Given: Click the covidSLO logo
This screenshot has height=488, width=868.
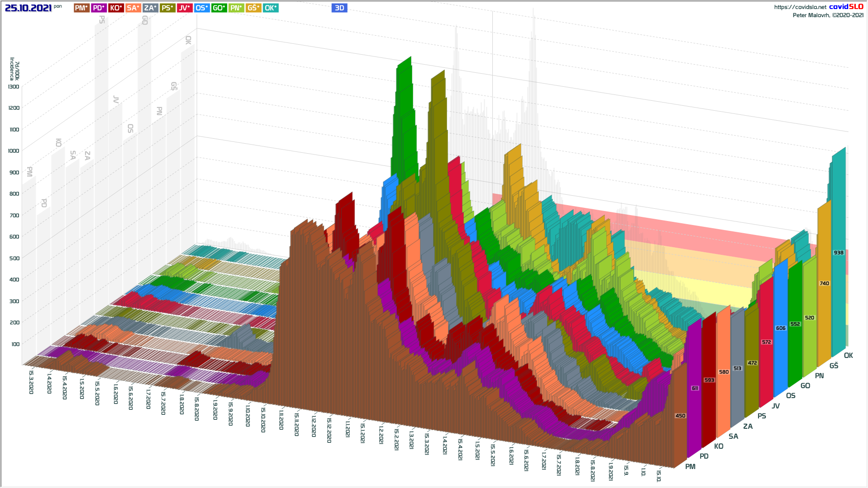Looking at the screenshot, I should point(846,6).
